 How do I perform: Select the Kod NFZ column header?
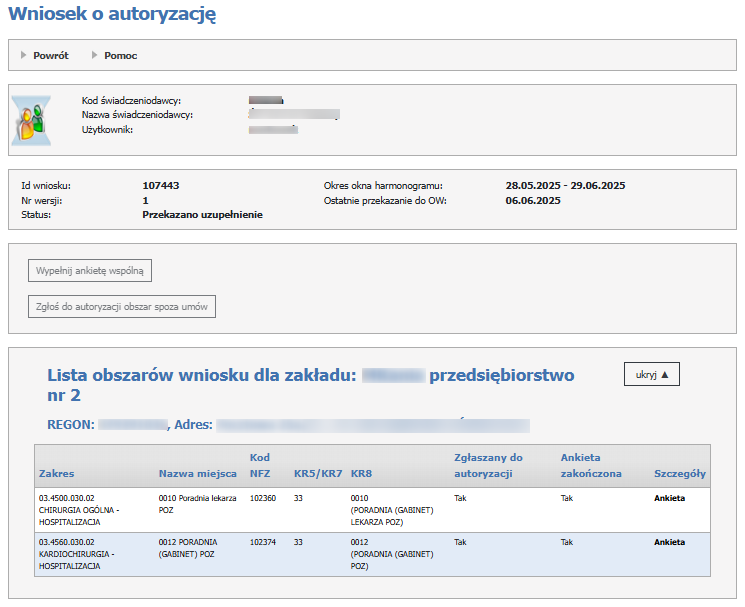coord(260,465)
